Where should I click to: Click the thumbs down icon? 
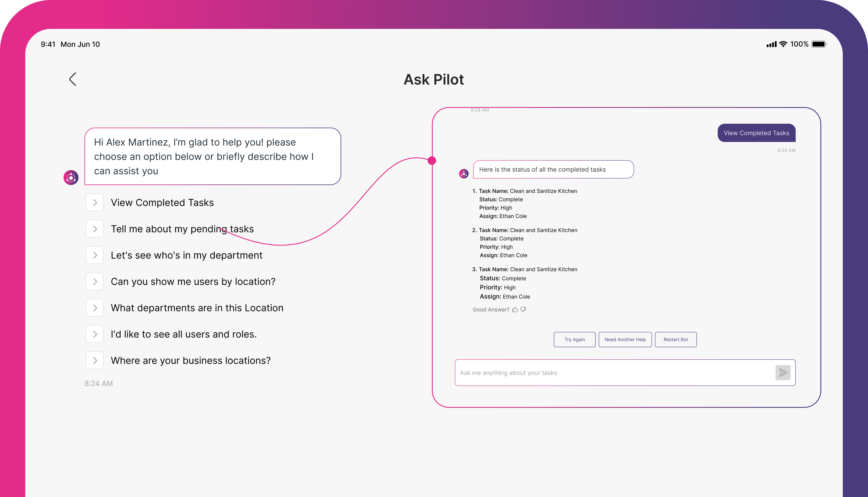[x=523, y=310]
